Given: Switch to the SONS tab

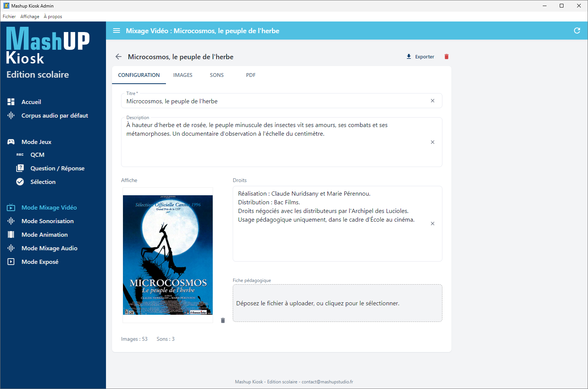Looking at the screenshot, I should point(217,75).
